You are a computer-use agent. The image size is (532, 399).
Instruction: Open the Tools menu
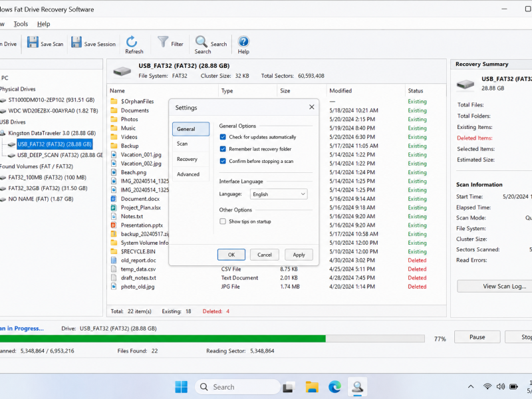(21, 24)
